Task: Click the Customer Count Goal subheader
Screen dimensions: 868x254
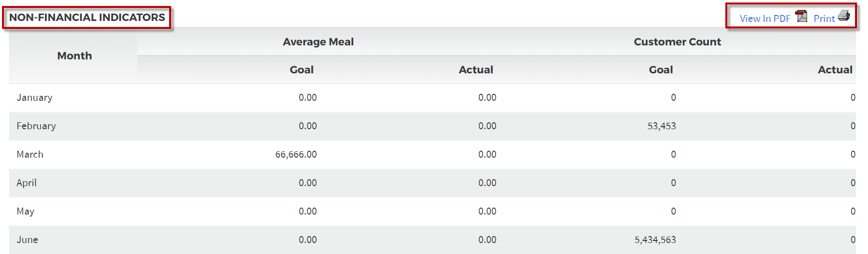Action: [x=661, y=70]
